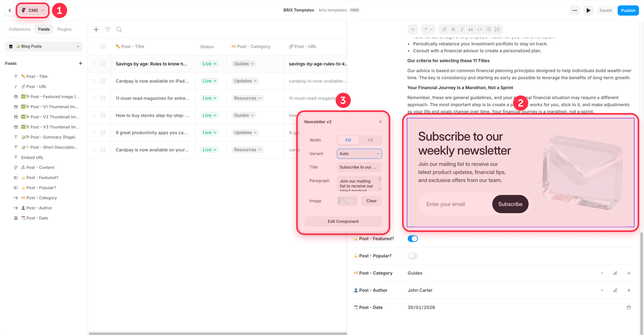Open Live status dropdown for 11 must-read magazines
Viewport: 644px width, 335px height.
pyautogui.click(x=209, y=98)
